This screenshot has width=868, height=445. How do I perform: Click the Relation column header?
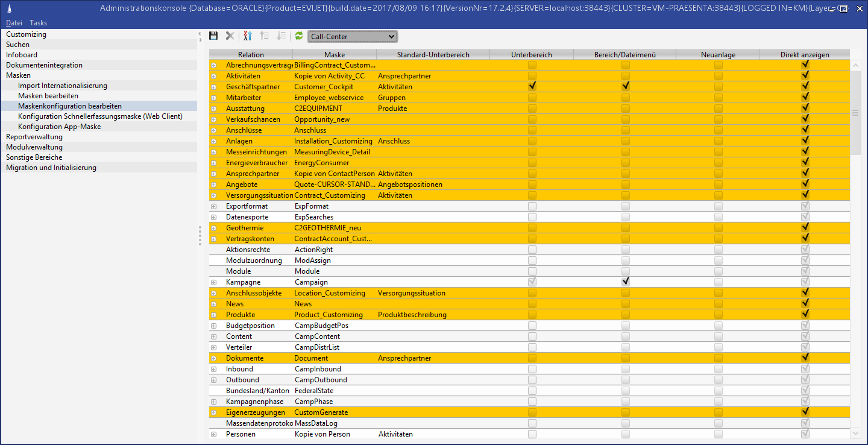(251, 55)
